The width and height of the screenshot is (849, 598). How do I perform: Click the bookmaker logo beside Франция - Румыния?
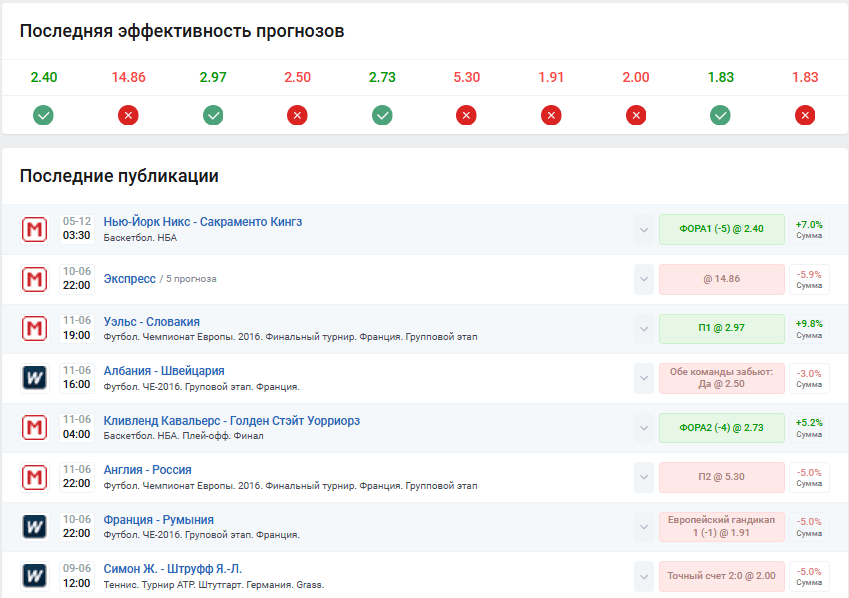tap(34, 527)
